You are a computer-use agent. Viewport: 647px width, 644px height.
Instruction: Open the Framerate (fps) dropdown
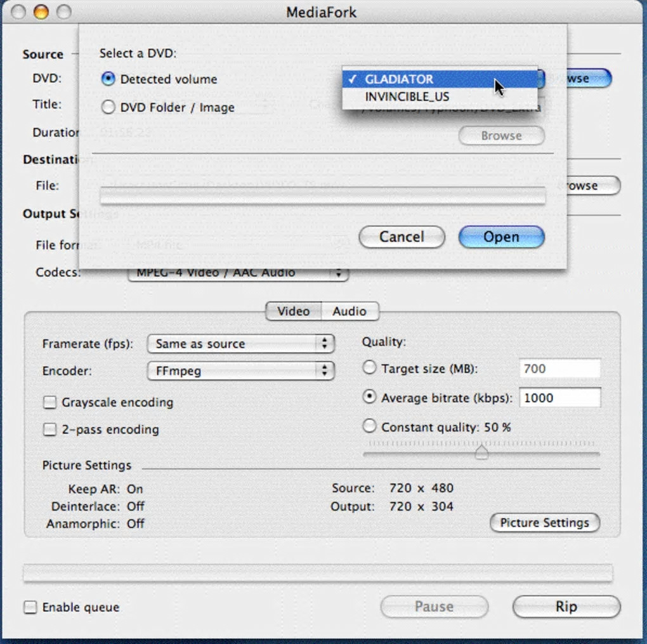tap(240, 343)
